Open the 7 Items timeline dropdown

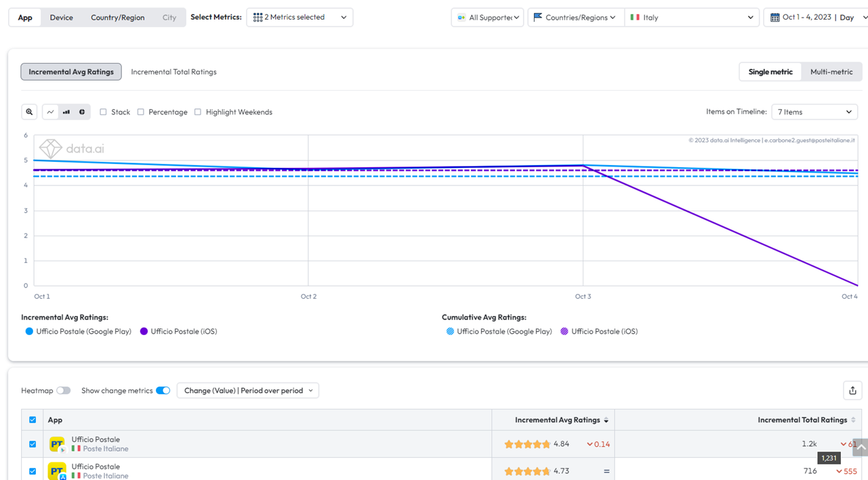tap(814, 112)
